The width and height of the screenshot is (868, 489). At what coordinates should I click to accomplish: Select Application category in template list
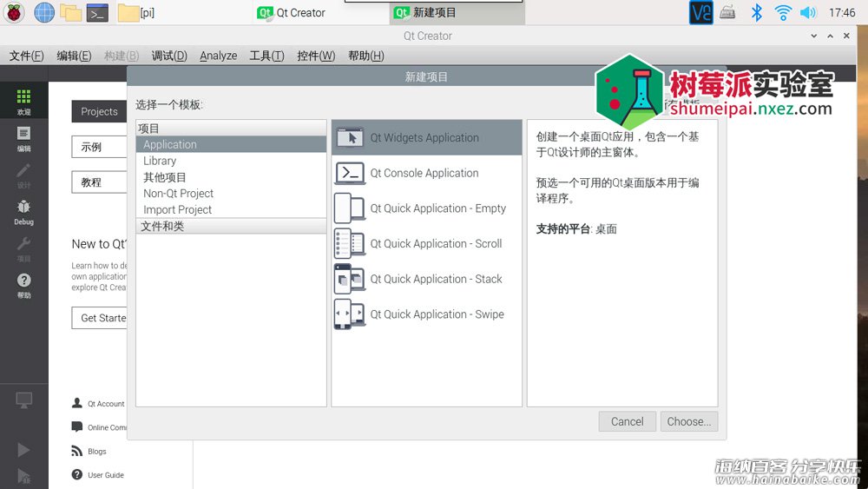[x=231, y=144]
